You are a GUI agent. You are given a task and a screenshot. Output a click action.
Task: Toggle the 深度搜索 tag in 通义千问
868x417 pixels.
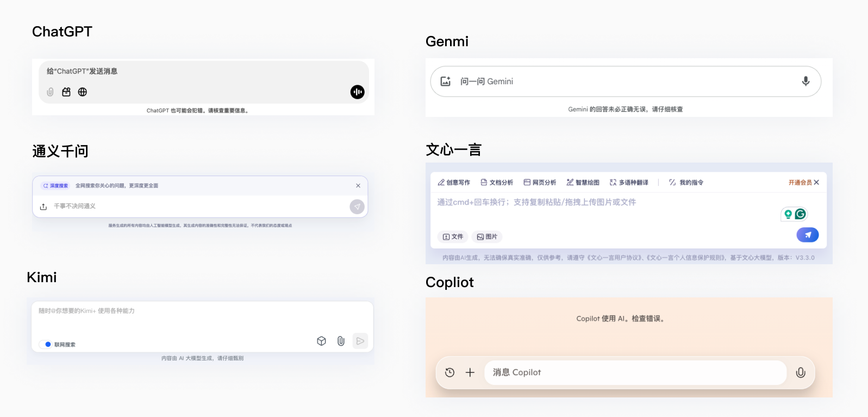[x=55, y=186]
